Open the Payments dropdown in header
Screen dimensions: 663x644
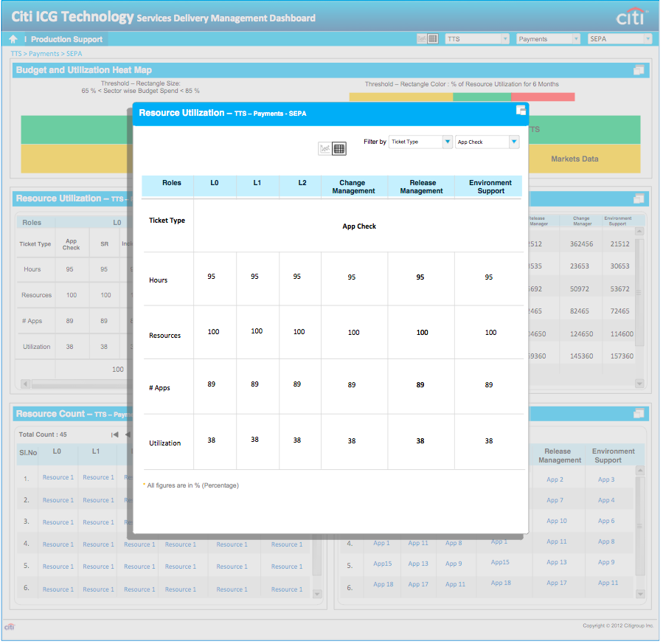[x=549, y=39]
